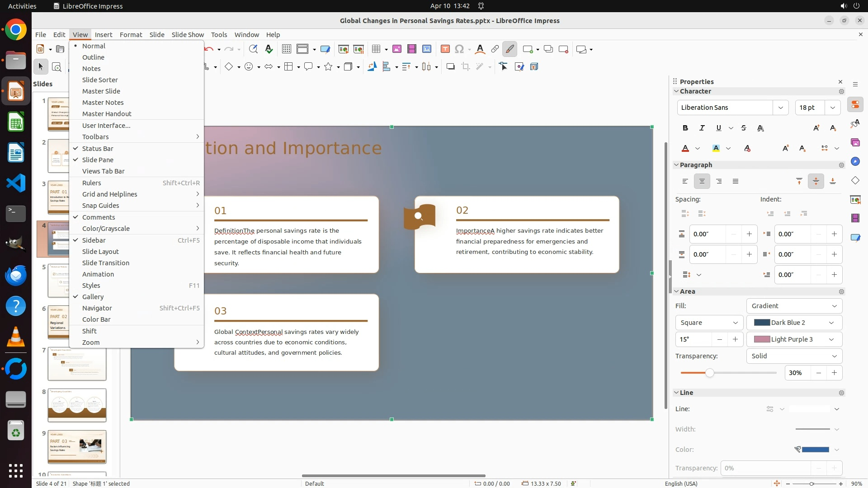Expand the font name Liberation Sans dropdown
The height and width of the screenshot is (488, 868).
(780, 108)
